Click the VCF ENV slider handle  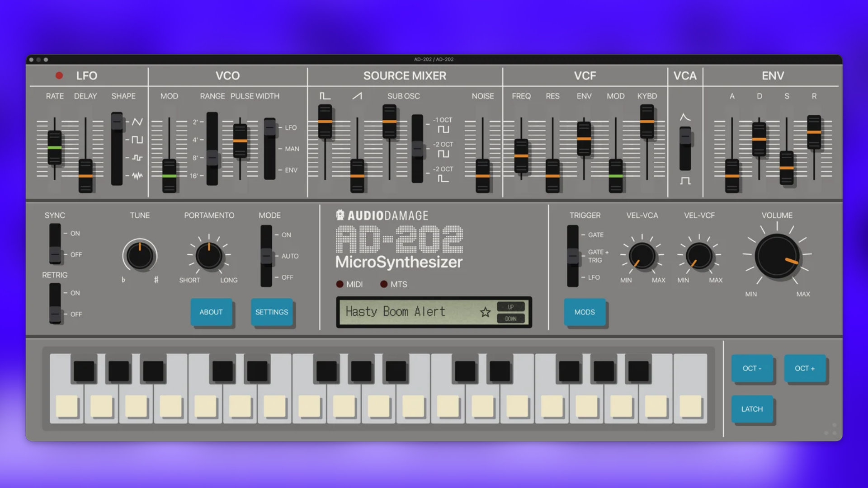pos(584,139)
